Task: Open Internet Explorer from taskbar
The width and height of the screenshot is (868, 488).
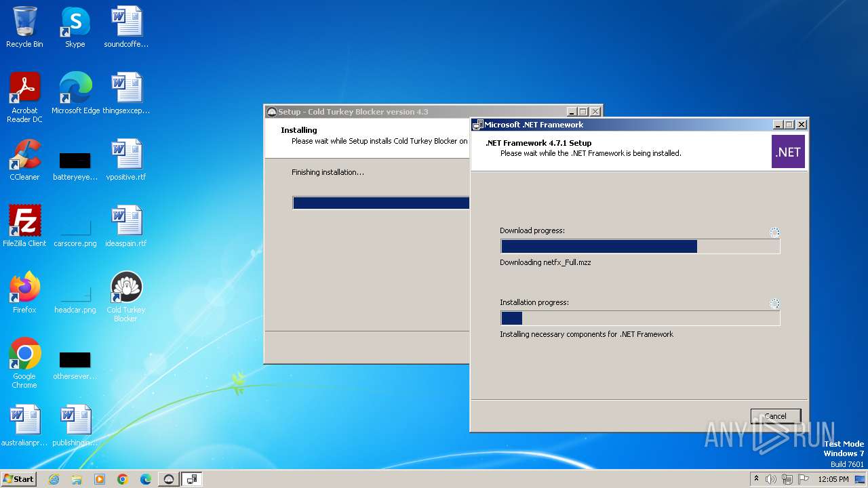Action: coord(54,479)
